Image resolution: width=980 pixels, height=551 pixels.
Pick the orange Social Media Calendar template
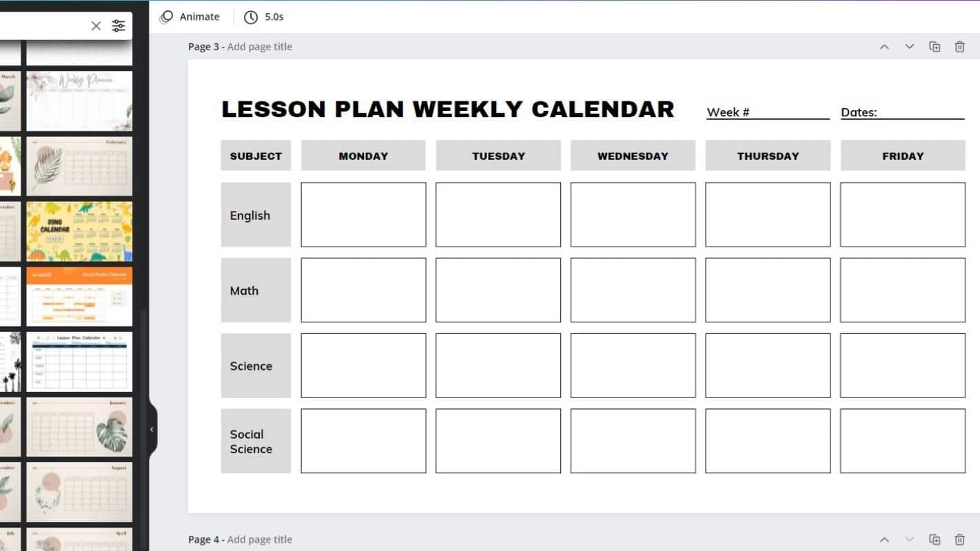coord(79,296)
